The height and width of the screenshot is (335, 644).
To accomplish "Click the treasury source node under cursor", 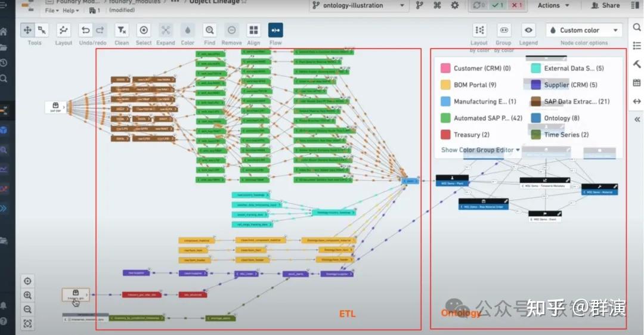I will point(76,294).
